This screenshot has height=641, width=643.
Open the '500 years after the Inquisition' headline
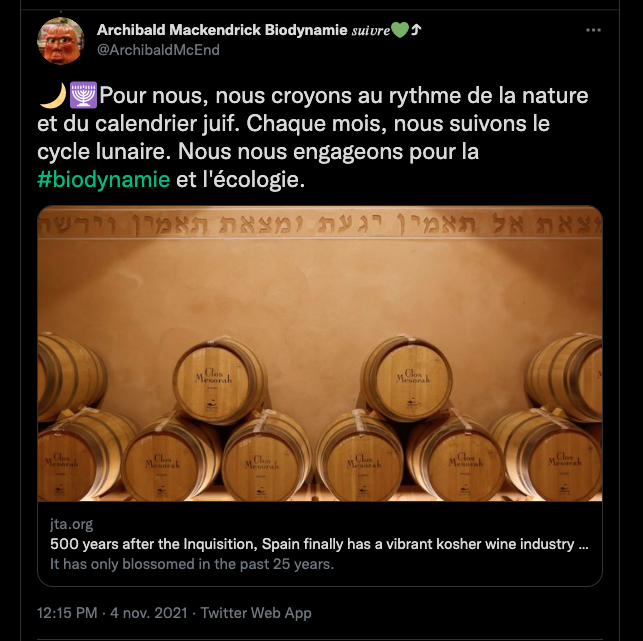[312, 544]
